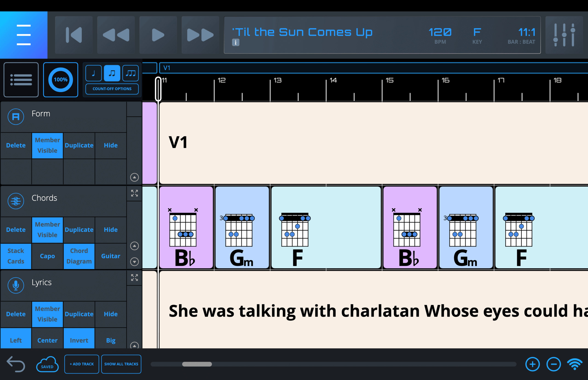Click the 100% tempo dial
Viewport: 588px width, 380px height.
coord(61,80)
